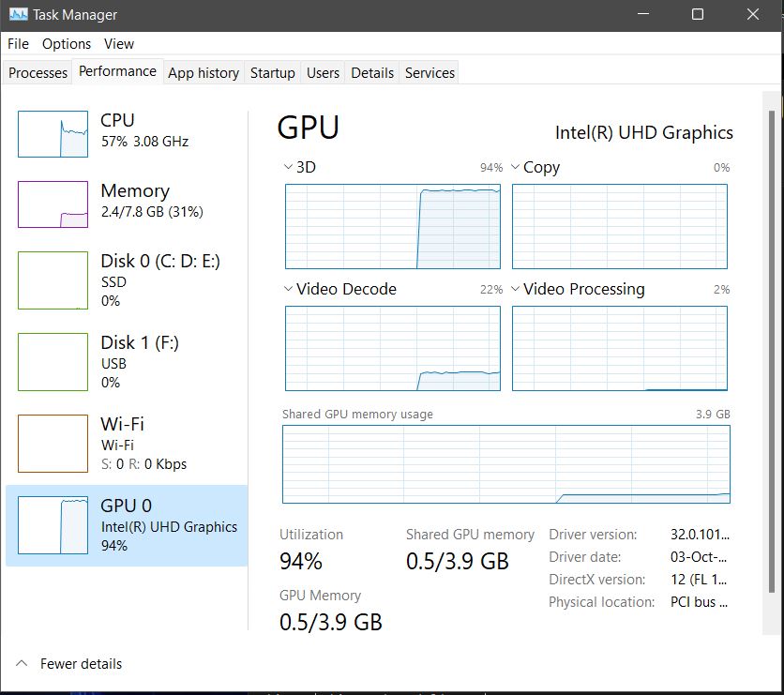Viewport: 784px width, 695px height.
Task: Click the Fewer details link
Action: (81, 663)
